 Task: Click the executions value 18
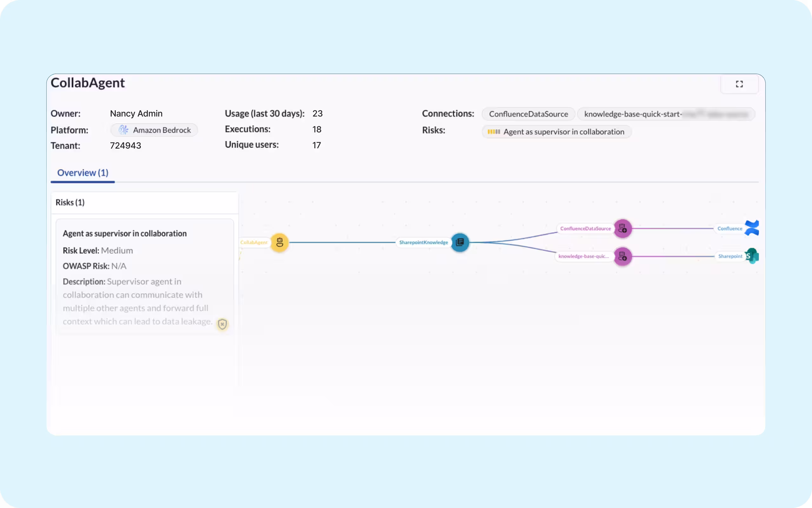point(317,129)
